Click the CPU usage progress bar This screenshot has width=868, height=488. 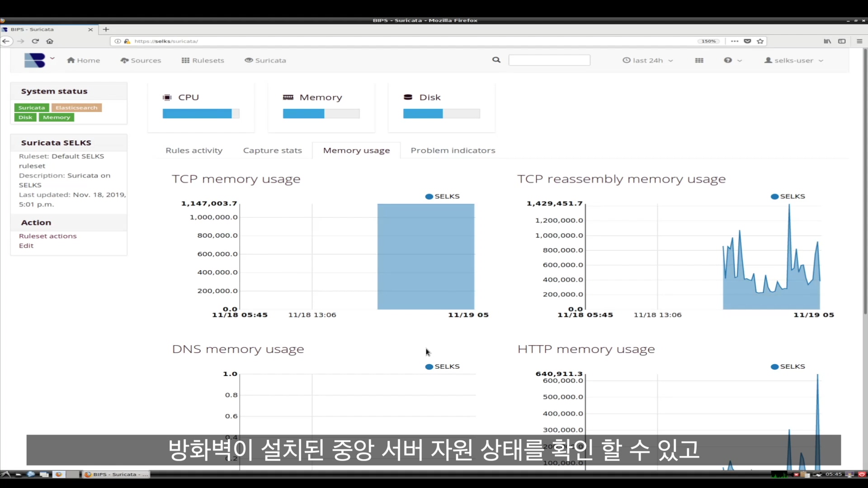coord(201,114)
